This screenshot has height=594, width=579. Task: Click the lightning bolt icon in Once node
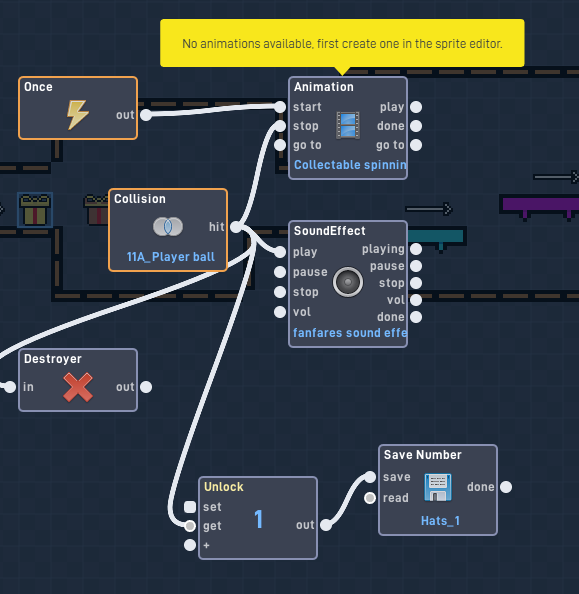pos(78,115)
